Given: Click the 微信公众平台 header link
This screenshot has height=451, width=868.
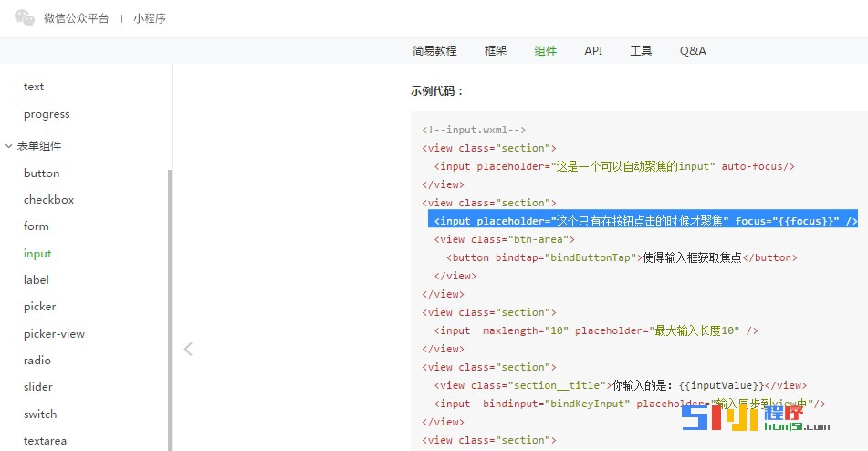Looking at the screenshot, I should 76,18.
